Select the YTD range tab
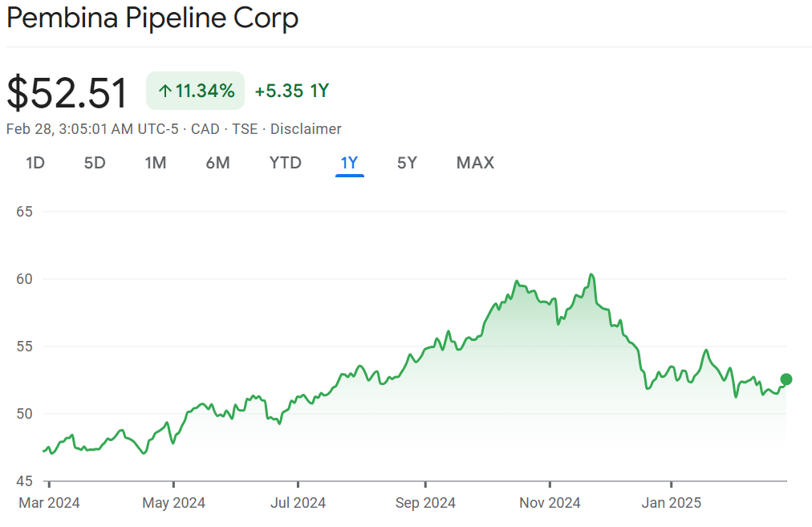 [x=285, y=163]
